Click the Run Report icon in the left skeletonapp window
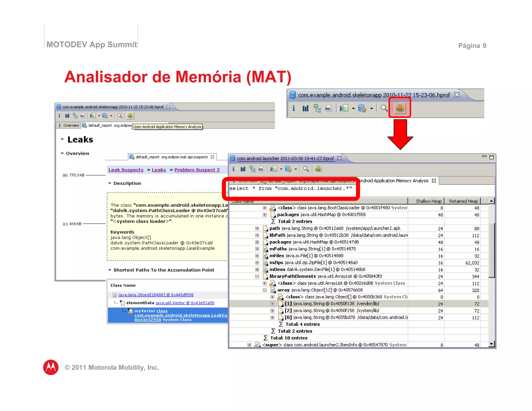 tap(93, 116)
